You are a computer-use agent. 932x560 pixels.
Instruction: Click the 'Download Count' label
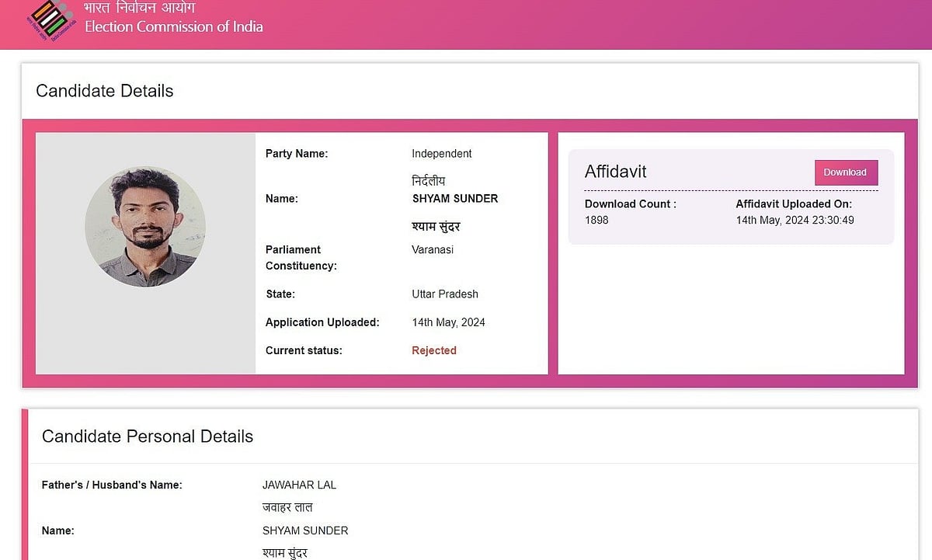click(x=630, y=204)
